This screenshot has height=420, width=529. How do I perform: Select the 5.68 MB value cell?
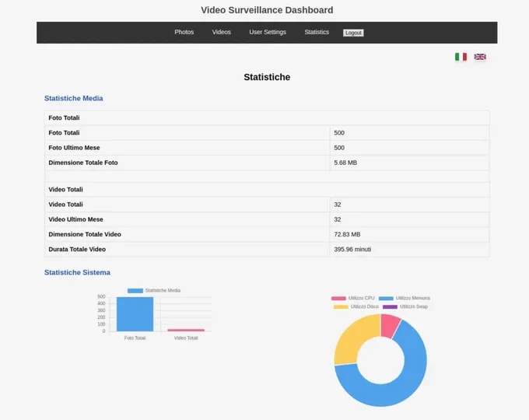tap(409, 163)
